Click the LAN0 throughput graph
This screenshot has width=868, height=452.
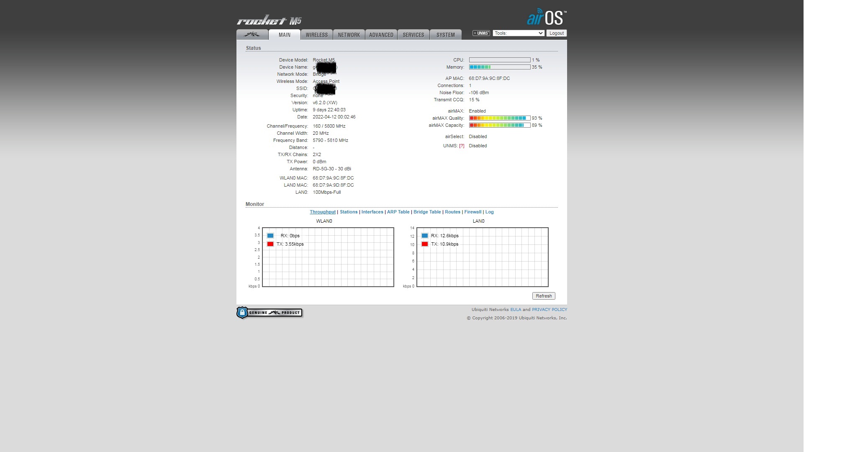pyautogui.click(x=483, y=257)
